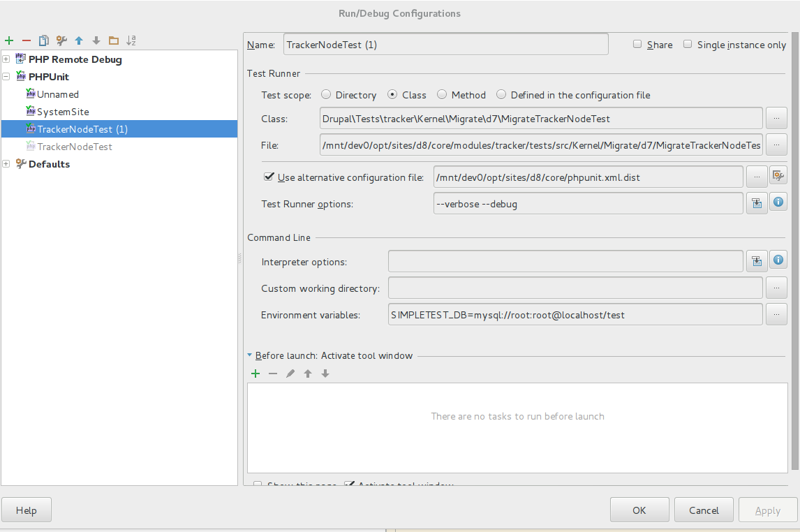Viewport: 800px width, 532px height.
Task: Edit environment variables via ellipsis button
Action: [x=776, y=314]
